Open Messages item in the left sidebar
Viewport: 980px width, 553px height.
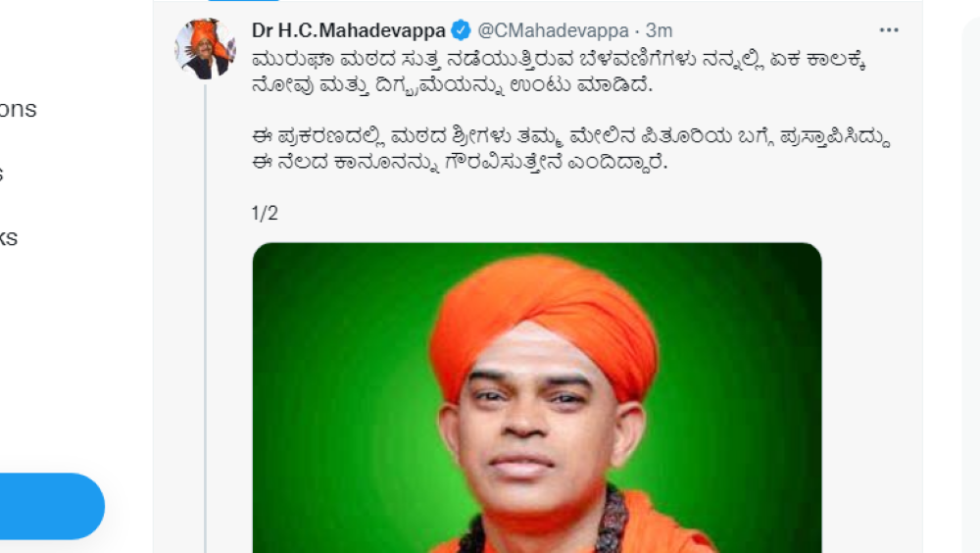click(2, 174)
